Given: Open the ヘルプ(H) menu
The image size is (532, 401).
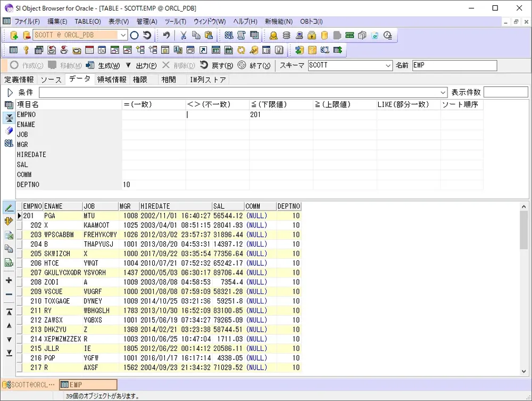Looking at the screenshot, I should coord(245,21).
